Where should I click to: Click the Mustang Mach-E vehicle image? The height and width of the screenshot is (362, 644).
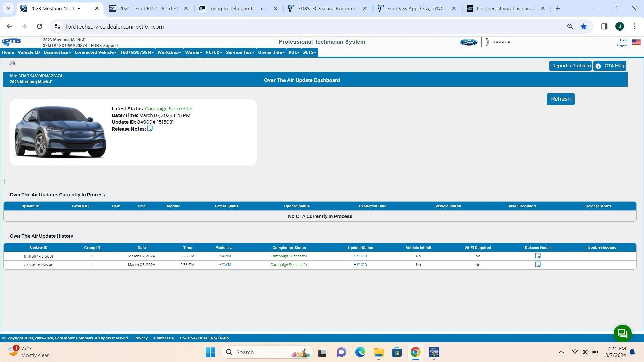tap(60, 132)
